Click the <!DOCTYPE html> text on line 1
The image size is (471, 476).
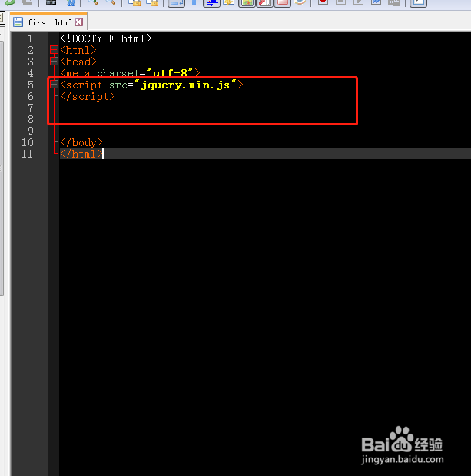(x=106, y=38)
